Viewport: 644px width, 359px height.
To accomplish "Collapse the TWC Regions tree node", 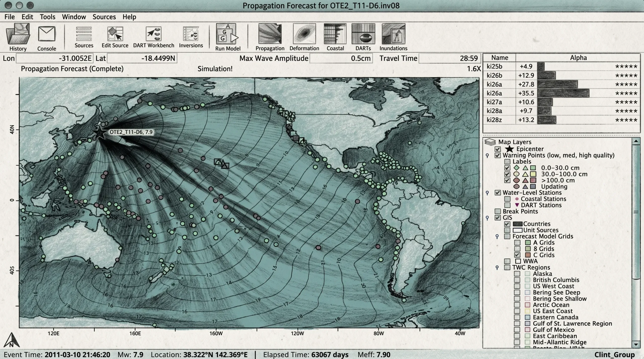I will (497, 268).
